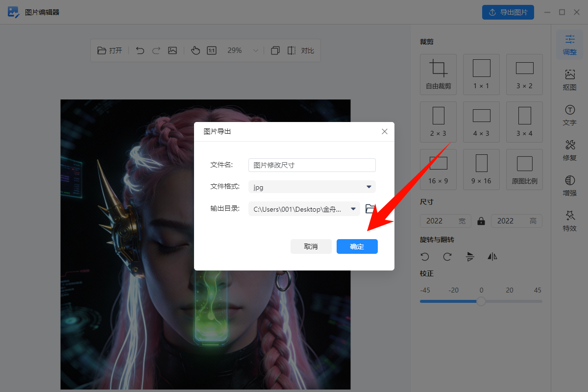588x392 pixels.
Task: Open the 抠图 cutout panel
Action: point(569,80)
